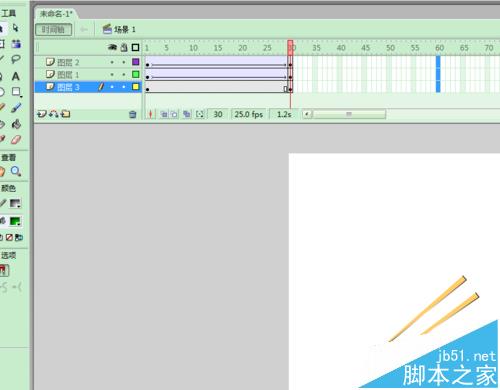Select the Subselection arrow tool
Screen dimensions: 500x390
click(x=16, y=28)
